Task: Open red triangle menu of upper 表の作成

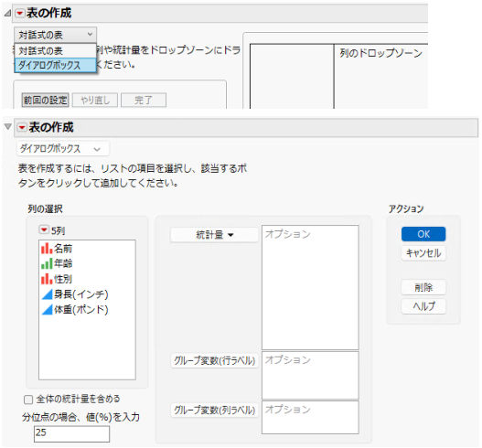Action: click(x=20, y=13)
